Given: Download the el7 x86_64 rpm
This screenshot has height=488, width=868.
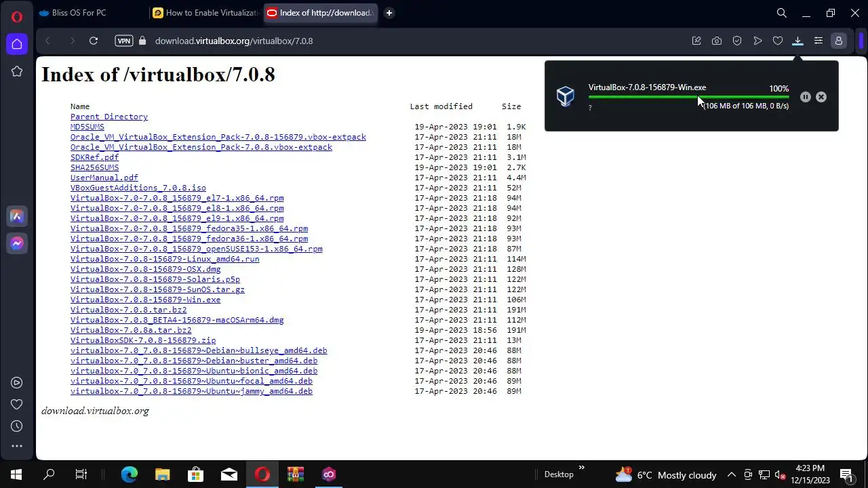Looking at the screenshot, I should pos(177,198).
